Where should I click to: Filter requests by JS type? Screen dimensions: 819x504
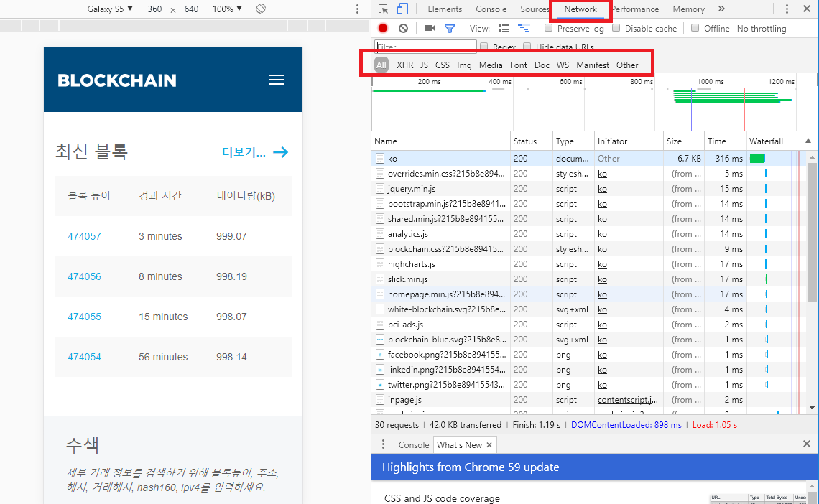(423, 65)
